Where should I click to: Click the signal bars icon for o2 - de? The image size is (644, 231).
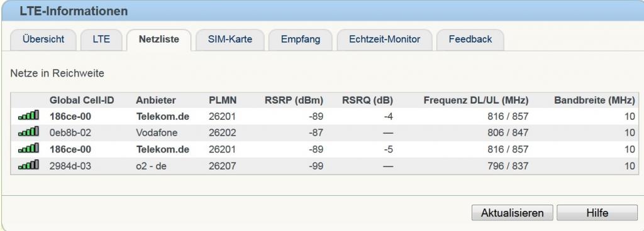pyautogui.click(x=28, y=164)
